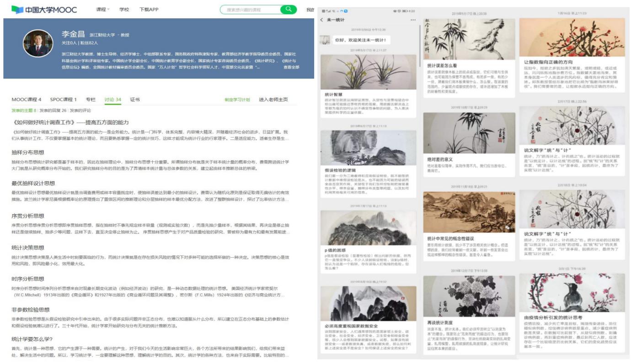Click the green search magnifier button
Viewport: 631px width, 364px height.
pos(288,9)
